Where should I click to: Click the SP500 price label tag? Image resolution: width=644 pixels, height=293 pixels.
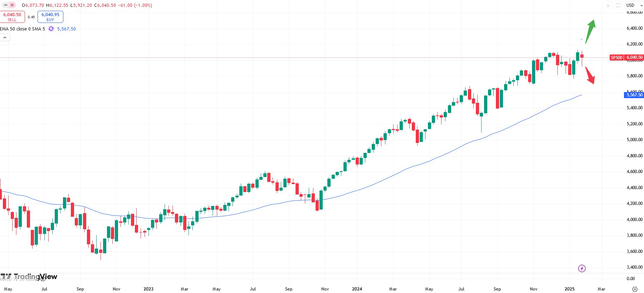coord(616,57)
